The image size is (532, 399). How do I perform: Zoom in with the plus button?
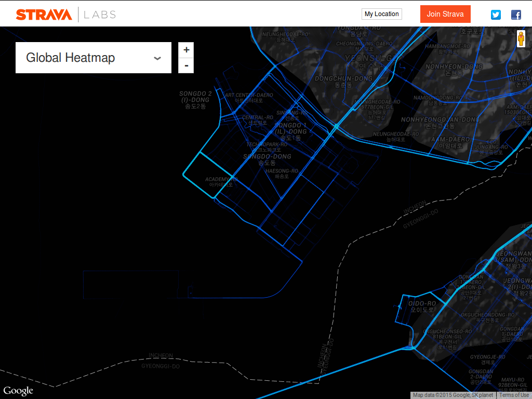coord(186,50)
